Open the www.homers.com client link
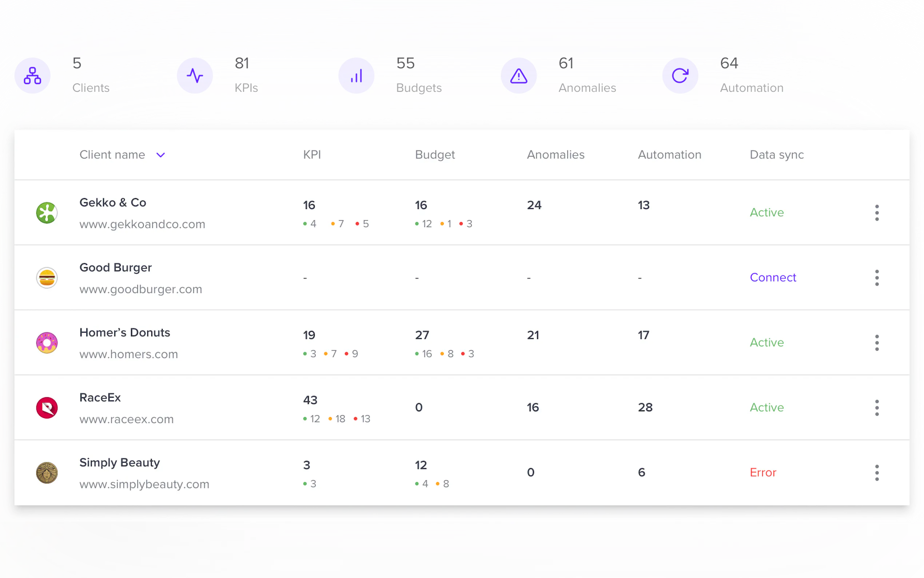The image size is (924, 578). [128, 354]
